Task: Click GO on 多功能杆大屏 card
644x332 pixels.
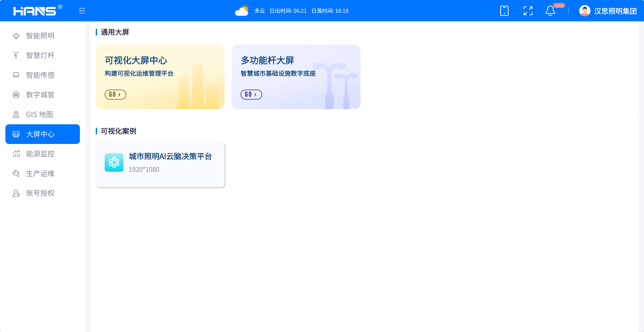Action: pyautogui.click(x=251, y=95)
